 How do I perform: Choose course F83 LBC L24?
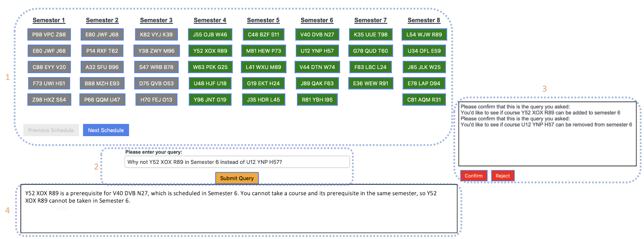[x=371, y=67]
